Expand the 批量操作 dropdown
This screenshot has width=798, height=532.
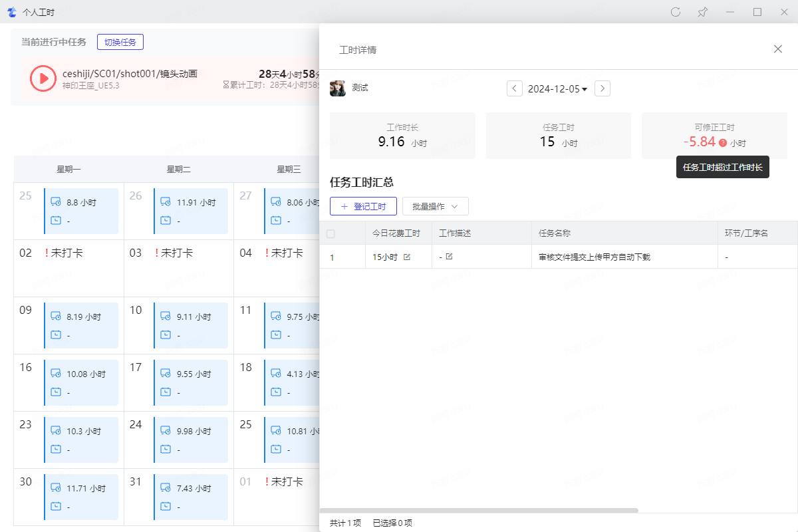(435, 206)
